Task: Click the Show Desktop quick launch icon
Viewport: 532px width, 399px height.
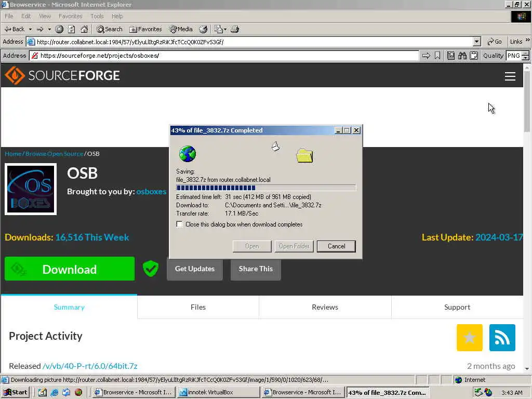Action: 43,392
